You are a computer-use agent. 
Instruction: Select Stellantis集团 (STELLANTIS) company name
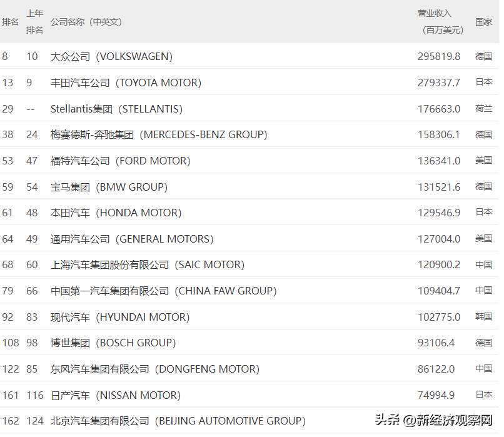(117, 109)
